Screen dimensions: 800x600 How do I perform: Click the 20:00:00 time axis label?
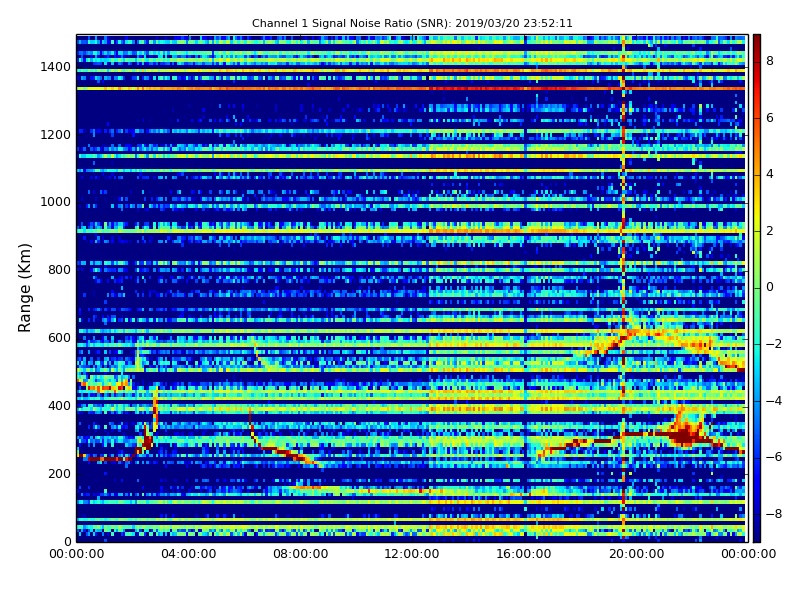pyautogui.click(x=636, y=554)
